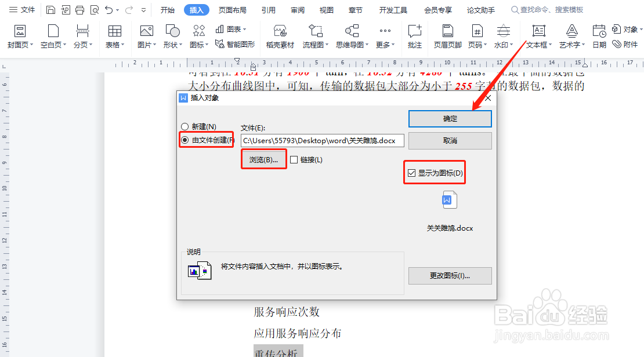Image resolution: width=644 pixels, height=357 pixels.
Task: Switch to the 页面布局 tab
Action: (x=233, y=10)
